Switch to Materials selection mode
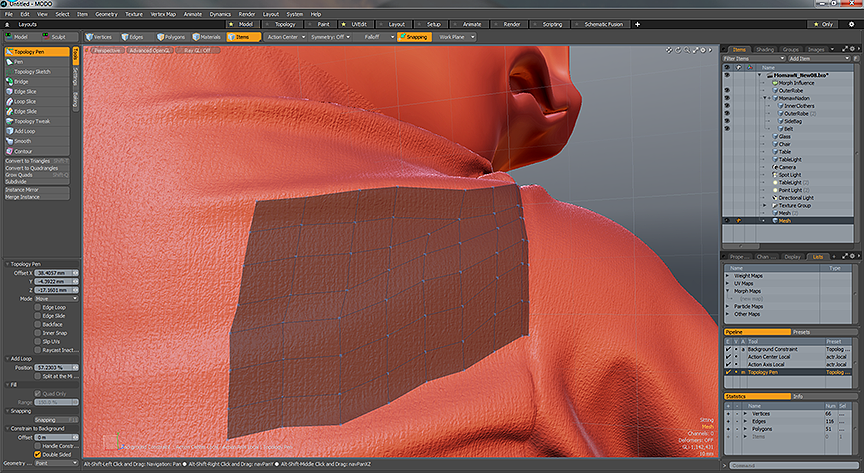This screenshot has height=473, width=864. pos(207,37)
